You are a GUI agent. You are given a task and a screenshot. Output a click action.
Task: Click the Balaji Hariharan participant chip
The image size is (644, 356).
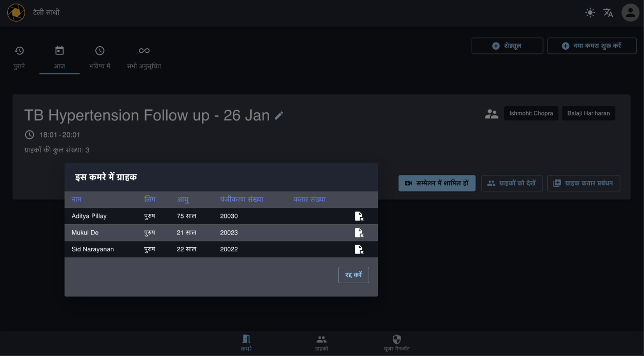tap(588, 113)
